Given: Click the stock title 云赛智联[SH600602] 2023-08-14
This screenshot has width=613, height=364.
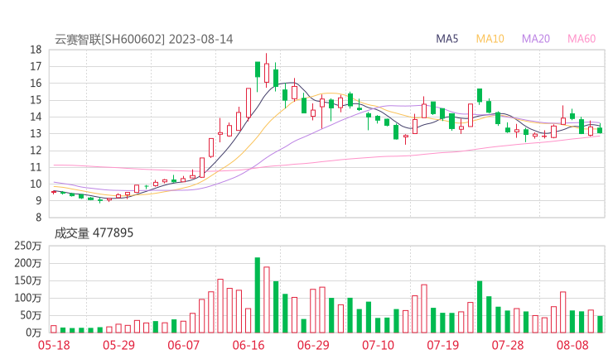Looking at the screenshot, I should pyautogui.click(x=143, y=40).
